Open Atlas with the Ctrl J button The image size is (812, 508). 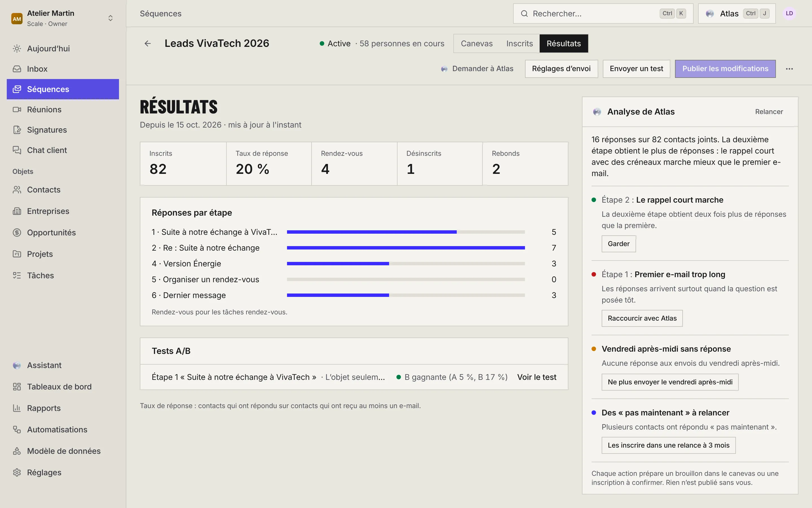coord(736,14)
